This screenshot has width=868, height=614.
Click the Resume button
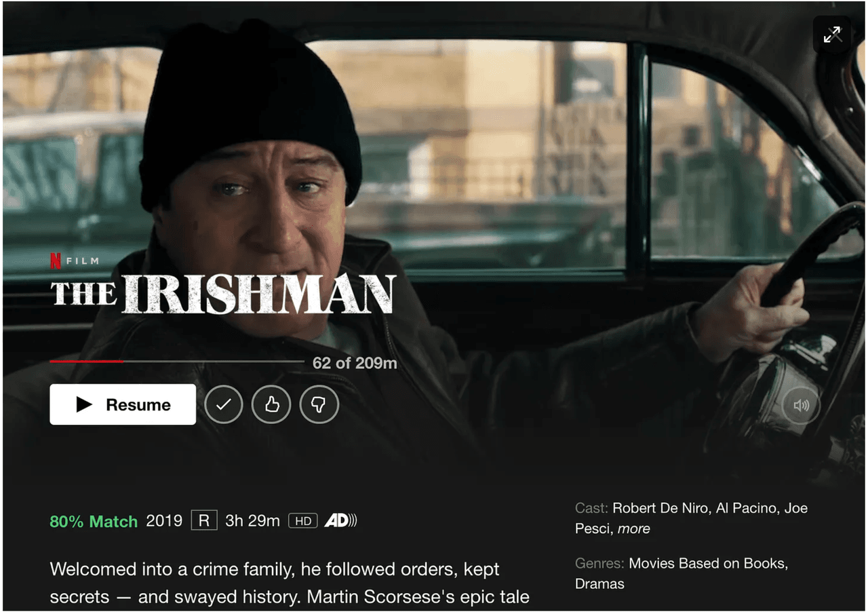[123, 404]
